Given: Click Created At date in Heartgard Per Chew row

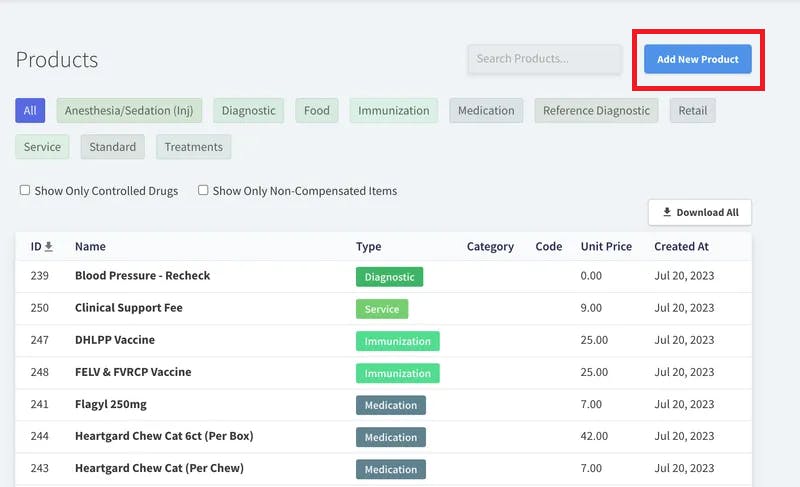Looking at the screenshot, I should [684, 469].
